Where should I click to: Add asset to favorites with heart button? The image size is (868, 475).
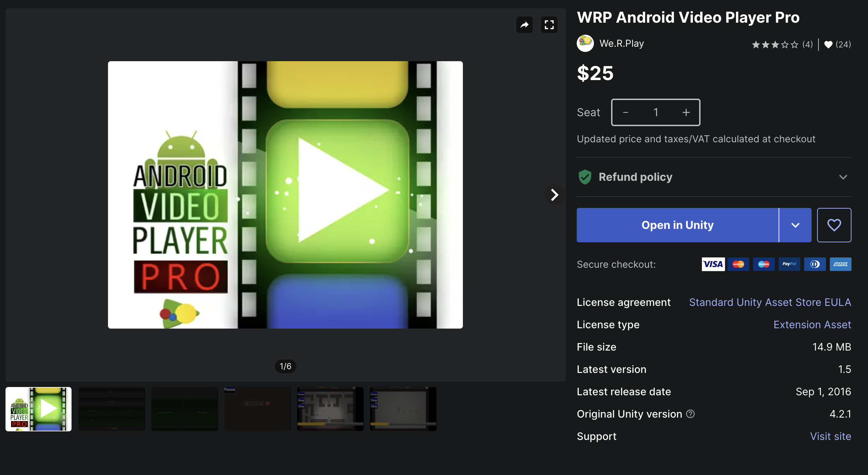pyautogui.click(x=834, y=225)
